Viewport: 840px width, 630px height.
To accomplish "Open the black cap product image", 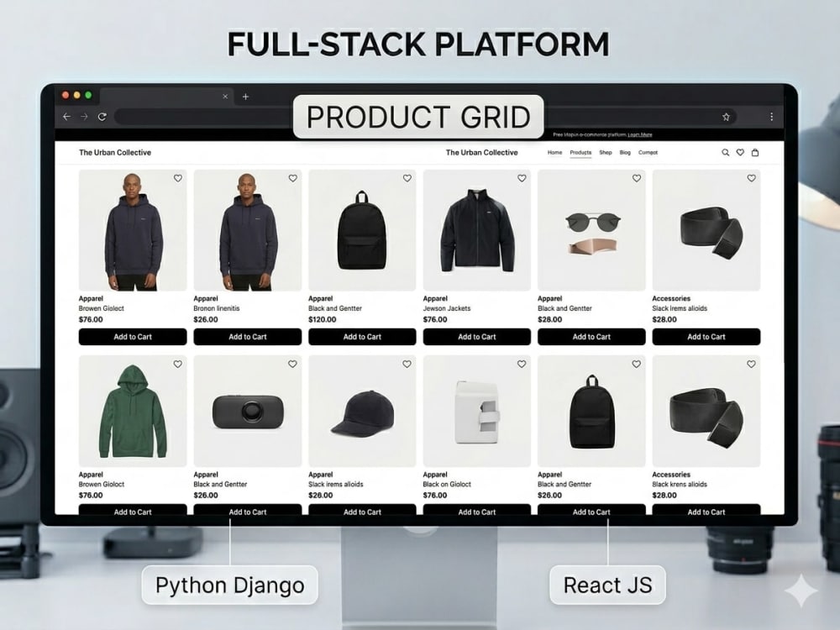I will point(362,411).
